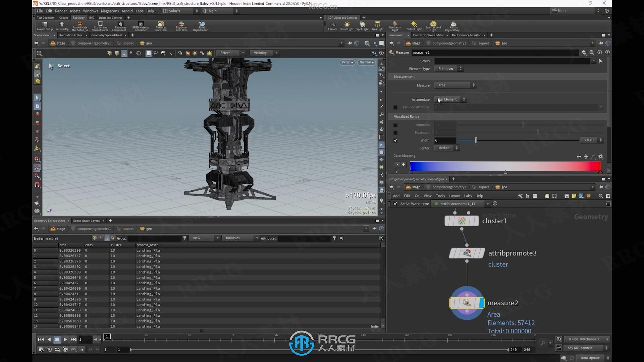Uncheck the Width checkbox

pos(395,140)
